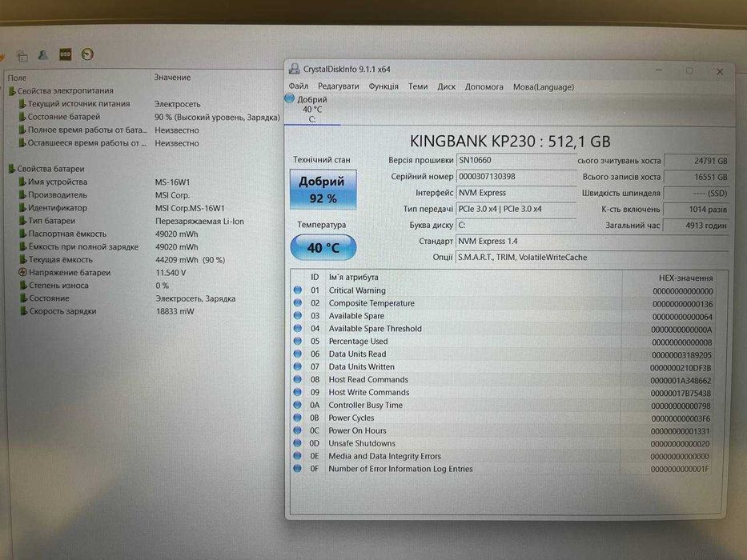The image size is (747, 560).
Task: Click the Добрий 92 % health status button
Action: 323,189
